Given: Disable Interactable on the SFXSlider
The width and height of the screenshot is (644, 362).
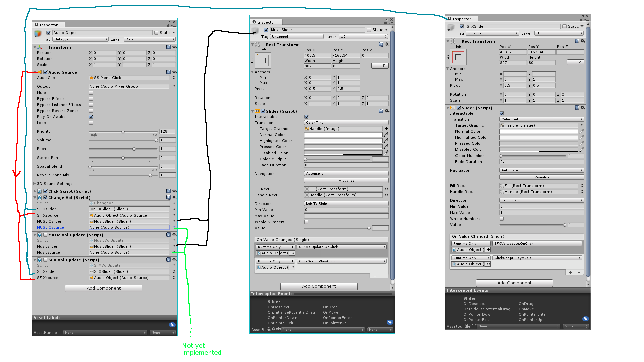Looking at the screenshot, I should [502, 113].
